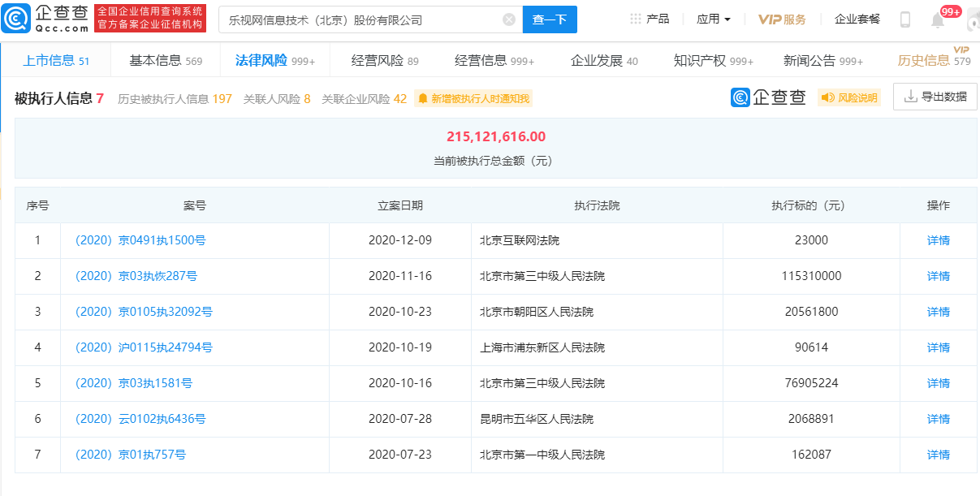980x496 pixels.
Task: Open notifications bell with 99+ badge
Action: pyautogui.click(x=938, y=20)
